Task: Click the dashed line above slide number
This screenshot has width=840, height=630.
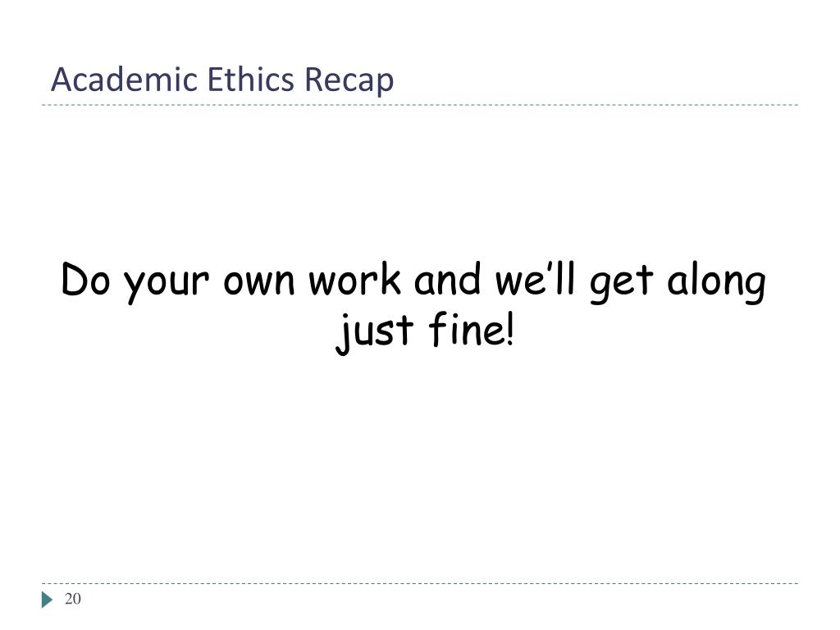Action: pyautogui.click(x=420, y=583)
